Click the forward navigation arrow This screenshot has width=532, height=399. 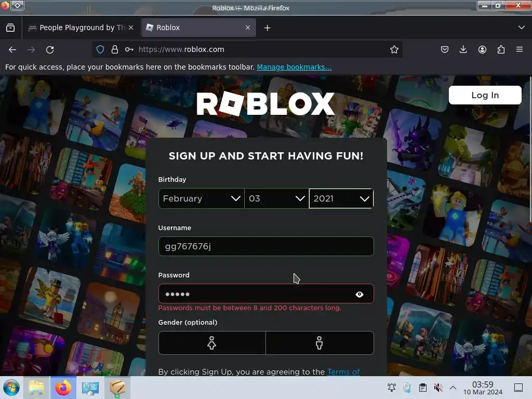(31, 49)
